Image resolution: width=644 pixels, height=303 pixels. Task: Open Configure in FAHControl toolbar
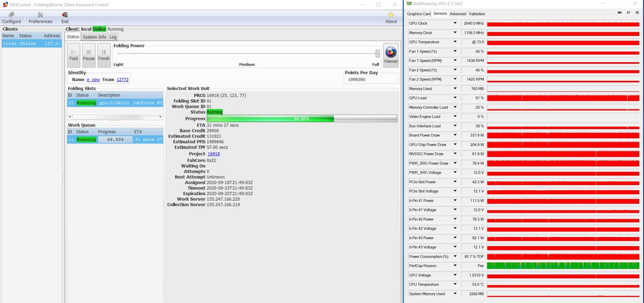pos(11,18)
